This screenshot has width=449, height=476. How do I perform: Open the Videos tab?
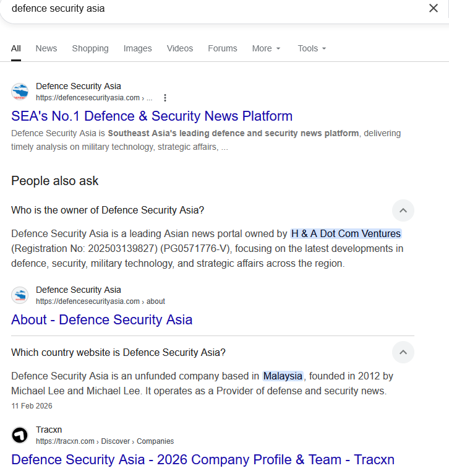click(179, 48)
